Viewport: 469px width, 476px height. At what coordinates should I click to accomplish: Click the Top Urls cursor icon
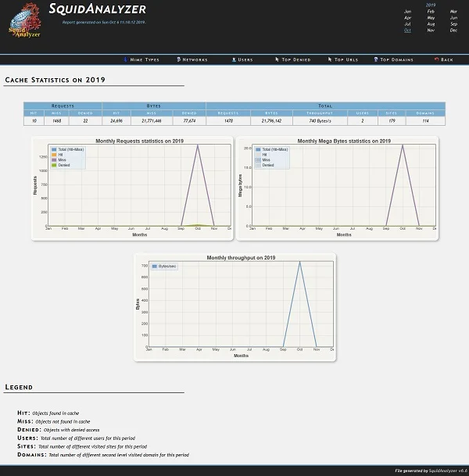pos(330,59)
